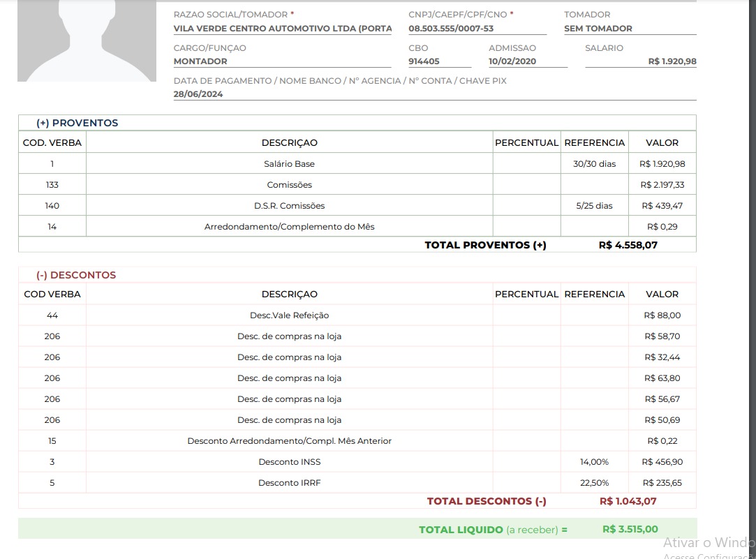The height and width of the screenshot is (559, 756).
Task: Select the Razao Social field with Vila Verde
Action: coord(283,29)
